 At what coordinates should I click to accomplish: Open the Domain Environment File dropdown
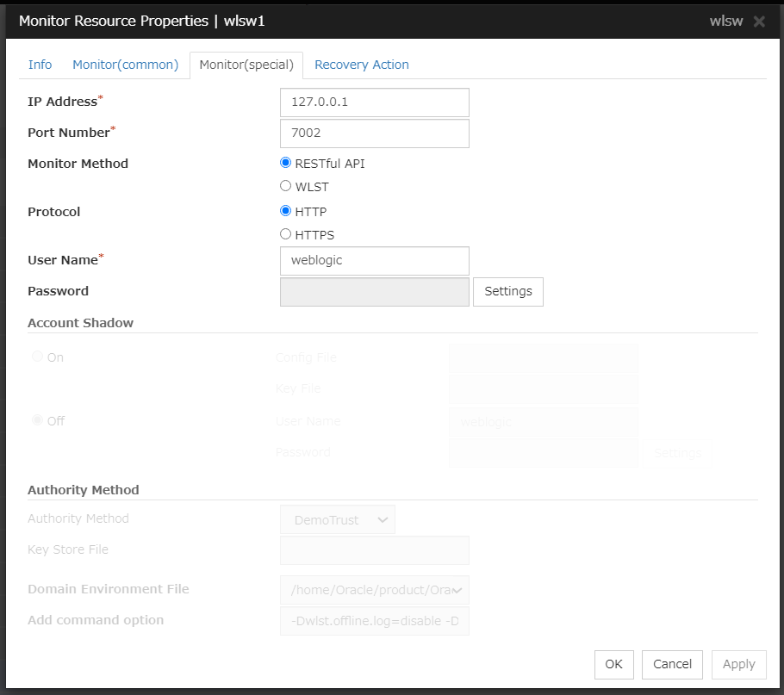coord(374,590)
